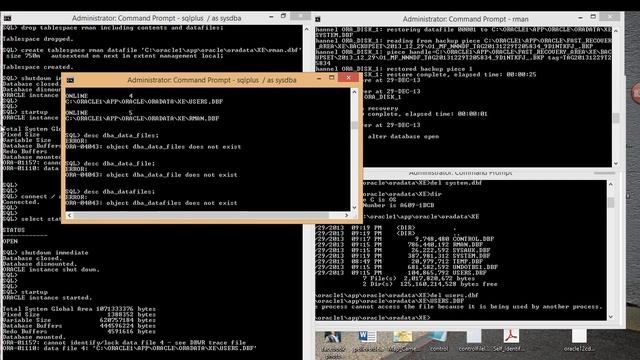640x360 pixels.
Task: Click 'alter database open' in rman window
Action: 403,136
